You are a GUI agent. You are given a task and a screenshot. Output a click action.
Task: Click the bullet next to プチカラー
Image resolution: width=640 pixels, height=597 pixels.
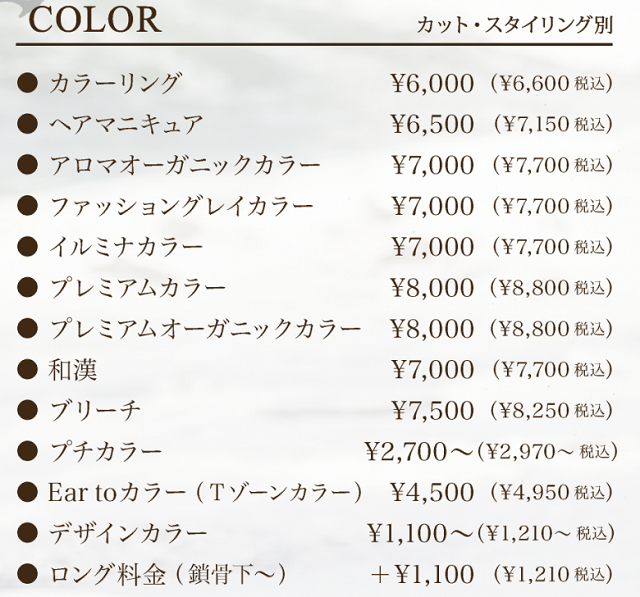click(x=27, y=451)
